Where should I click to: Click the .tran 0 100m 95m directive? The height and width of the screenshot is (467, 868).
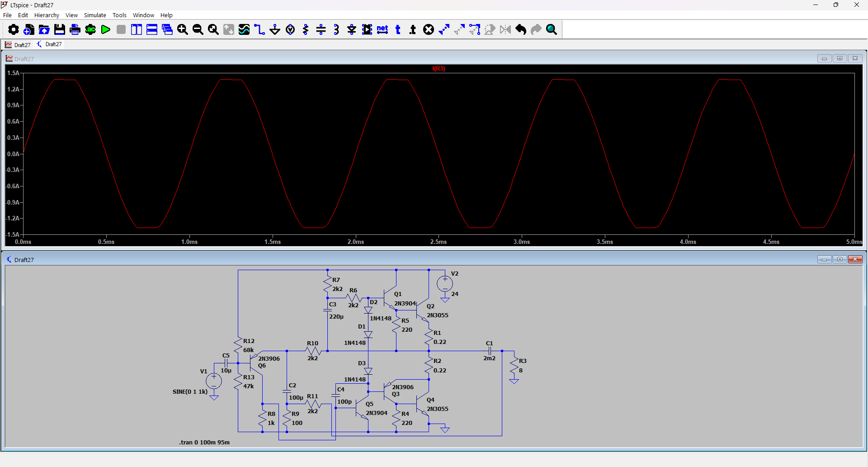pyautogui.click(x=204, y=443)
